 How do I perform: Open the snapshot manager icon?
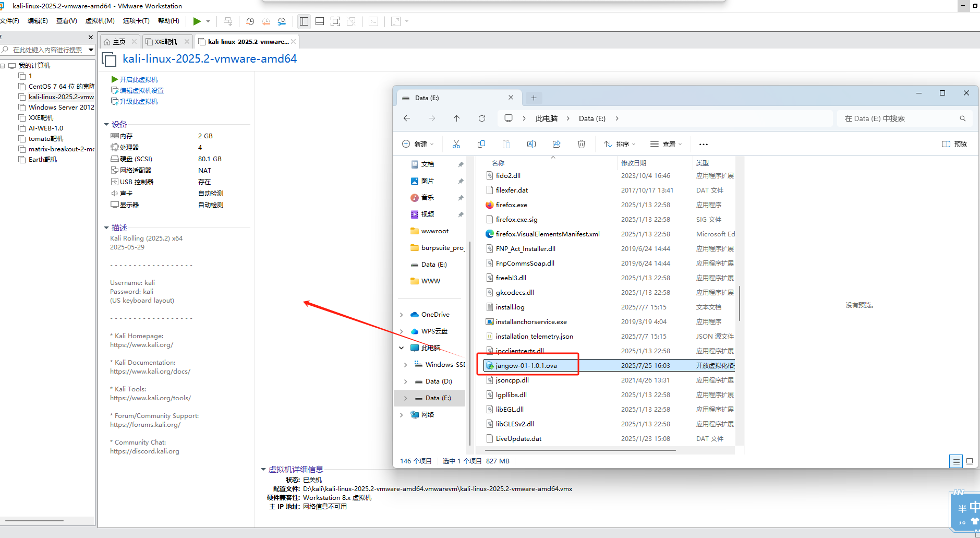282,21
